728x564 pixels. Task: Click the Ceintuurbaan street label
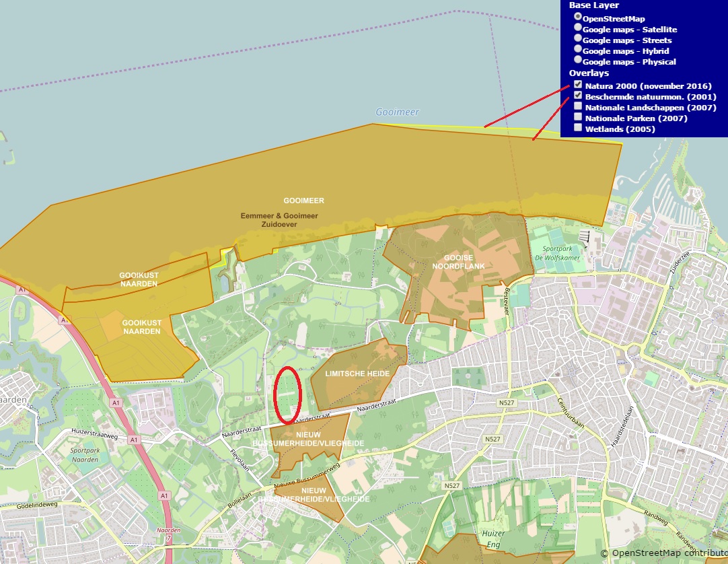pyautogui.click(x=570, y=413)
